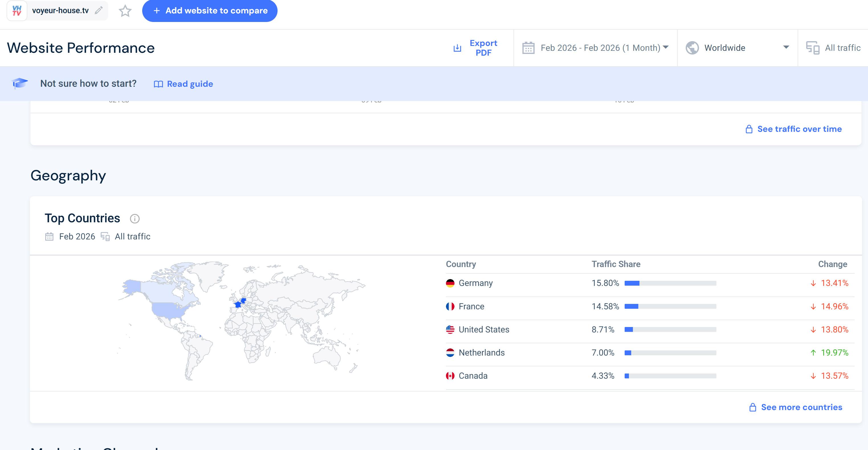The height and width of the screenshot is (450, 868).
Task: Click the calendar icon in date filter
Action: click(528, 48)
